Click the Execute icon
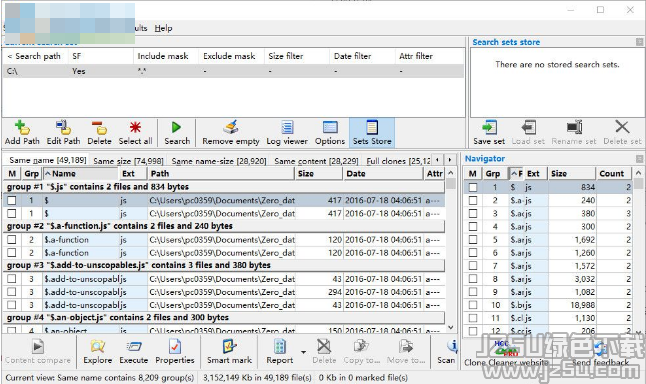646x384 pixels. click(134, 347)
